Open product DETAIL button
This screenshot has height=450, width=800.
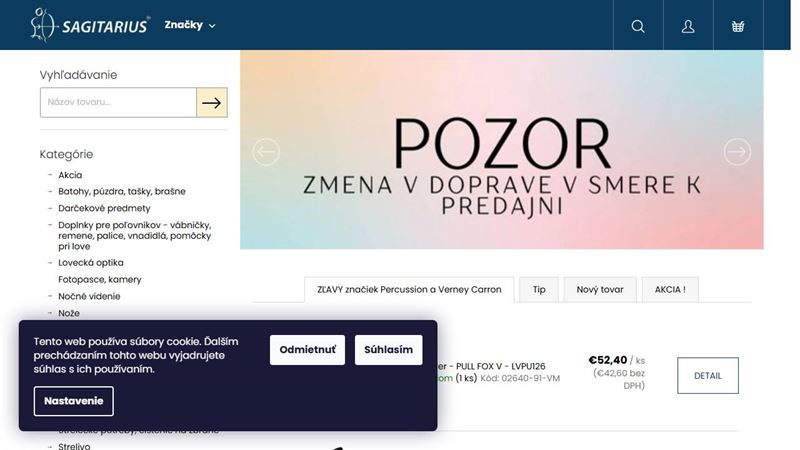click(x=708, y=376)
